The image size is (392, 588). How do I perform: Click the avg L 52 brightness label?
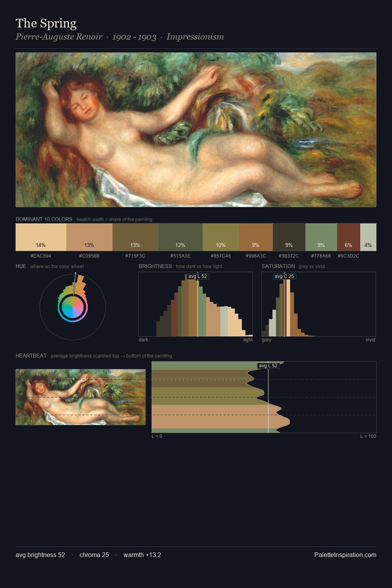click(x=198, y=276)
